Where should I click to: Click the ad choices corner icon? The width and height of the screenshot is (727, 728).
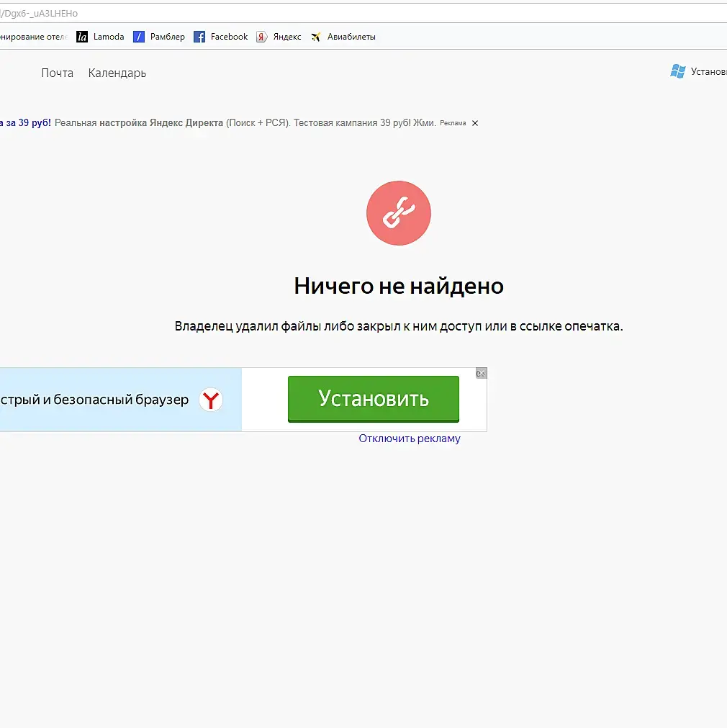pyautogui.click(x=481, y=373)
